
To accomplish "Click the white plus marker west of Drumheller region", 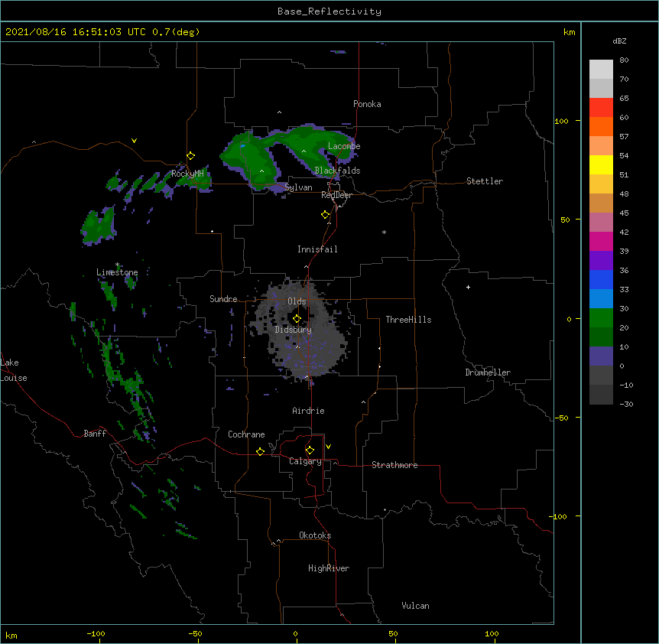I will pyautogui.click(x=468, y=287).
